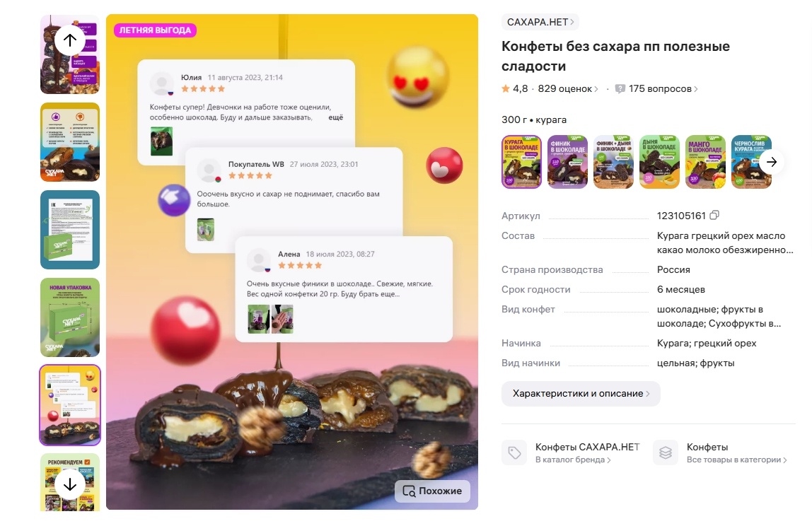Image resolution: width=812 pixels, height=526 pixels.
Task: Select the Финик в шоколаде variant
Action: 567,161
